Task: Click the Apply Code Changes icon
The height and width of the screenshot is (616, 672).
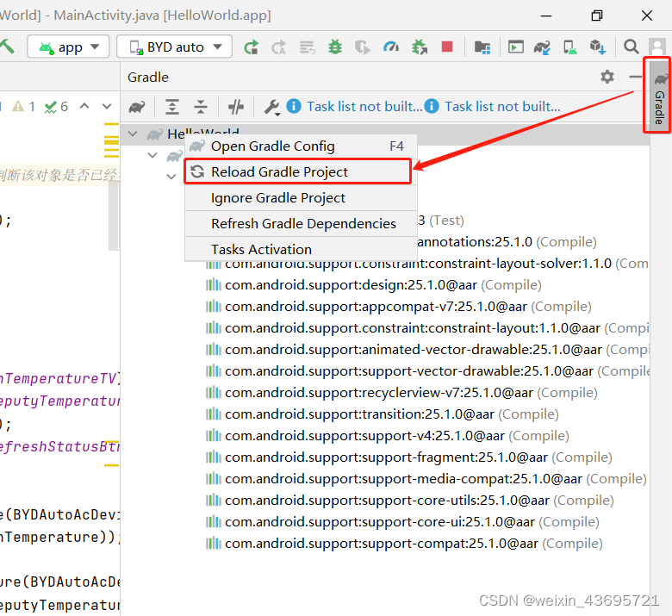Action: (x=308, y=47)
